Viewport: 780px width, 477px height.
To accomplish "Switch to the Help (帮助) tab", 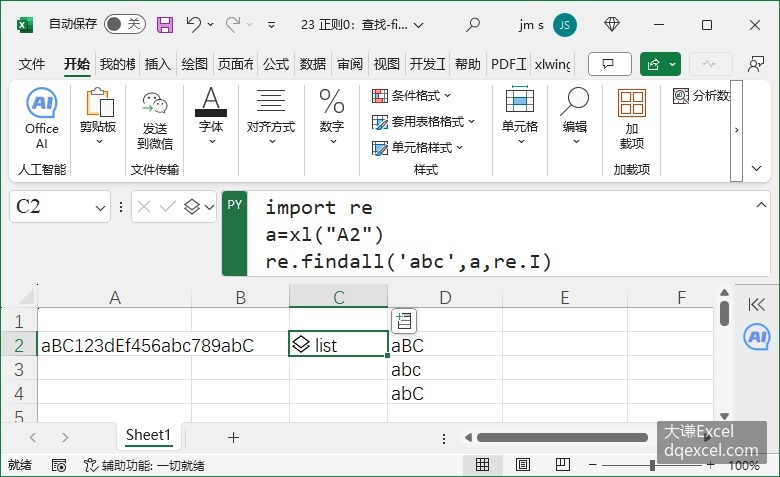I will point(468,64).
